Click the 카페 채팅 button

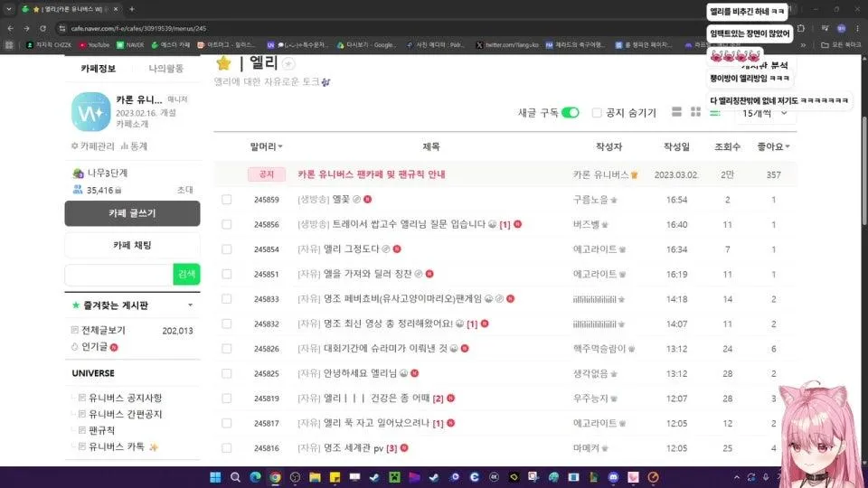[x=132, y=245]
